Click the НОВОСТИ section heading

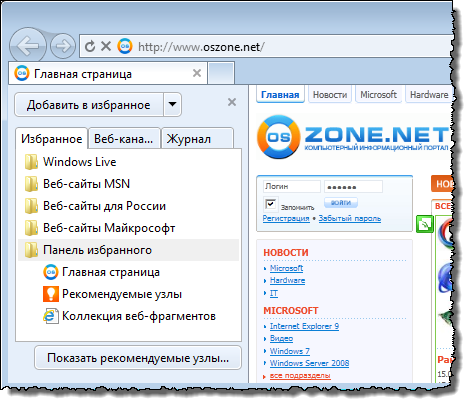(x=286, y=253)
